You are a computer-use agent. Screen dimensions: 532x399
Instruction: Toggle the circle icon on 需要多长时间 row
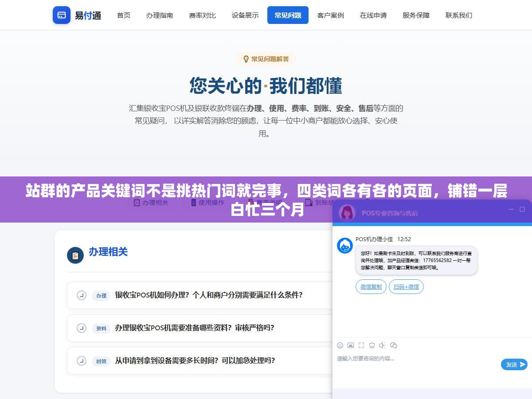click(81, 361)
